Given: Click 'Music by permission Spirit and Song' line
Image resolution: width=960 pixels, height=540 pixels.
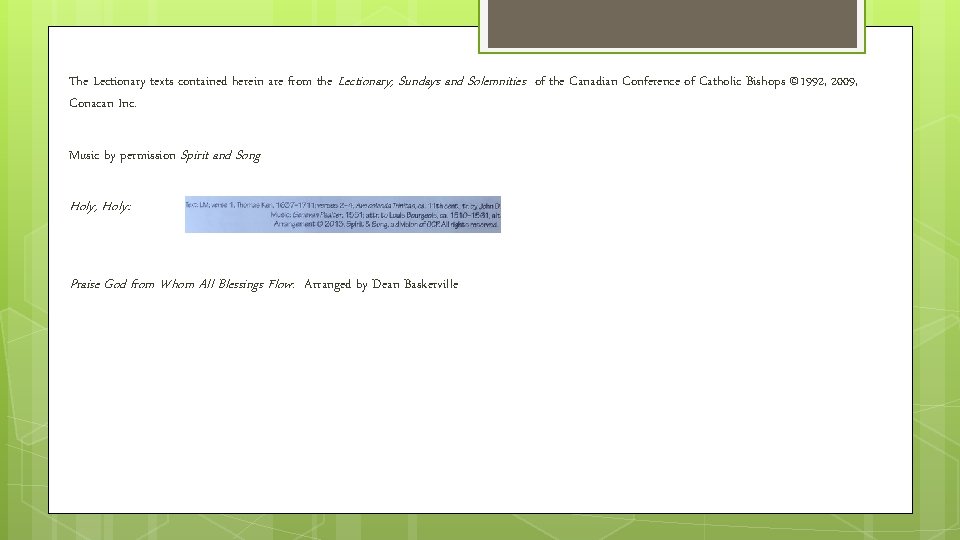Looking at the screenshot, I should (165, 156).
